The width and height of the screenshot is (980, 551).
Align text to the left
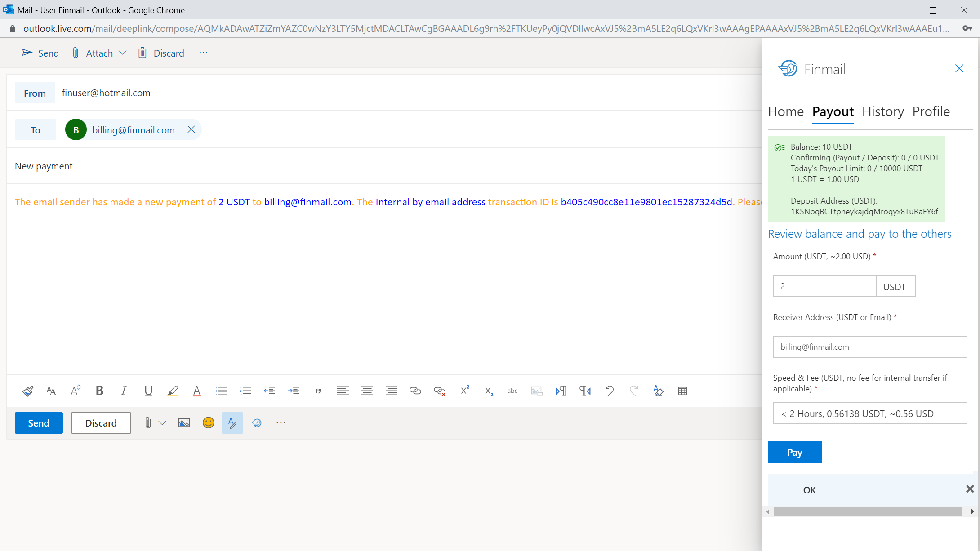343,391
